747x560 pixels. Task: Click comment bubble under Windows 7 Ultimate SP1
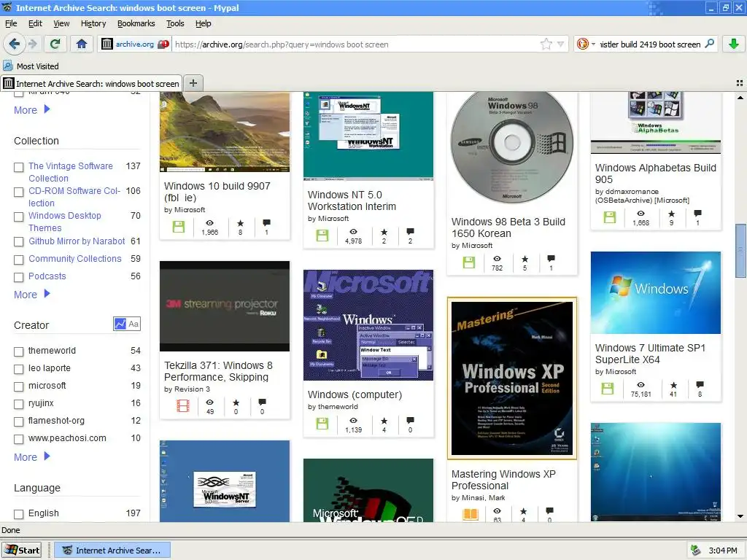click(700, 384)
